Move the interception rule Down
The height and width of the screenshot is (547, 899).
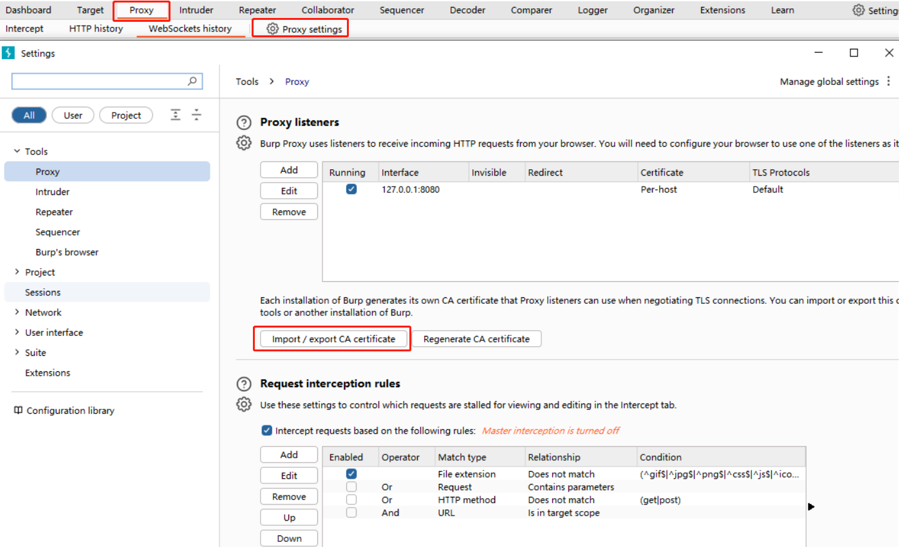(289, 538)
